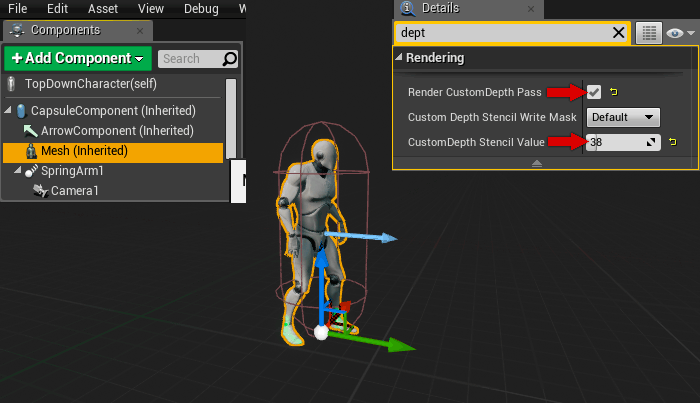Image resolution: width=700 pixels, height=403 pixels.
Task: Open the View menu
Action: [150, 8]
